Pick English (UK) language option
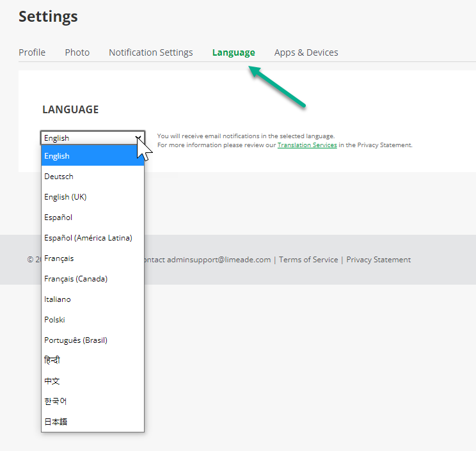 tap(93, 196)
